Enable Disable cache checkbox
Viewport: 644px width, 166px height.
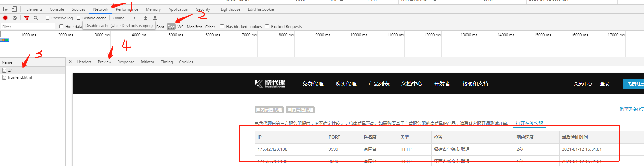(x=79, y=18)
